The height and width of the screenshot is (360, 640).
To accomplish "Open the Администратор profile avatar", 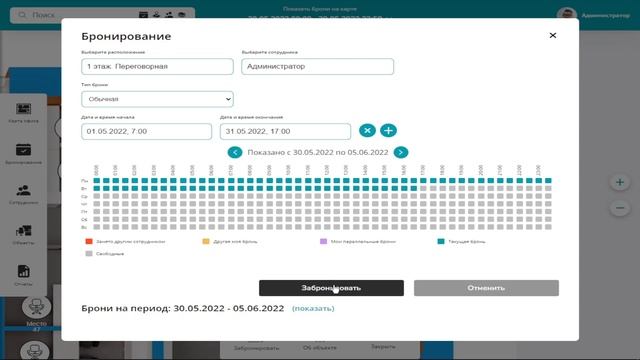I will click(x=567, y=15).
